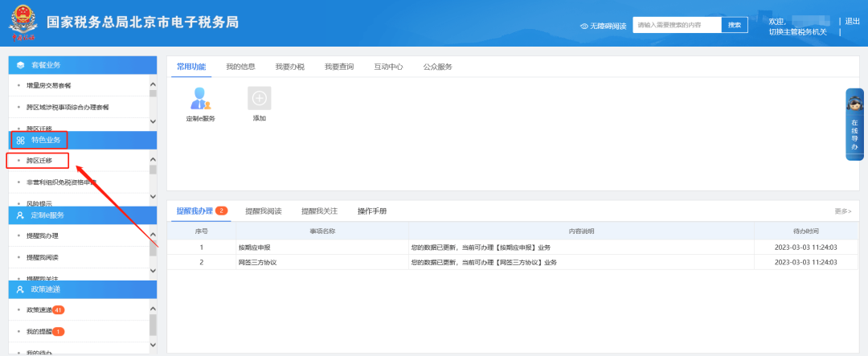Click the 添加 plus icon tile
Viewport: 868px width, 356px height.
[x=259, y=98]
